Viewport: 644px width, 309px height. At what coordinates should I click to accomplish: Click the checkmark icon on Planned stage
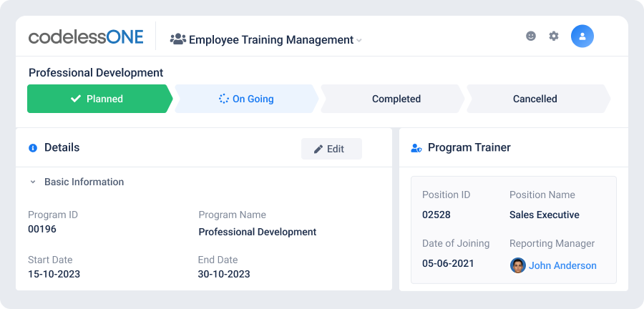click(x=76, y=99)
